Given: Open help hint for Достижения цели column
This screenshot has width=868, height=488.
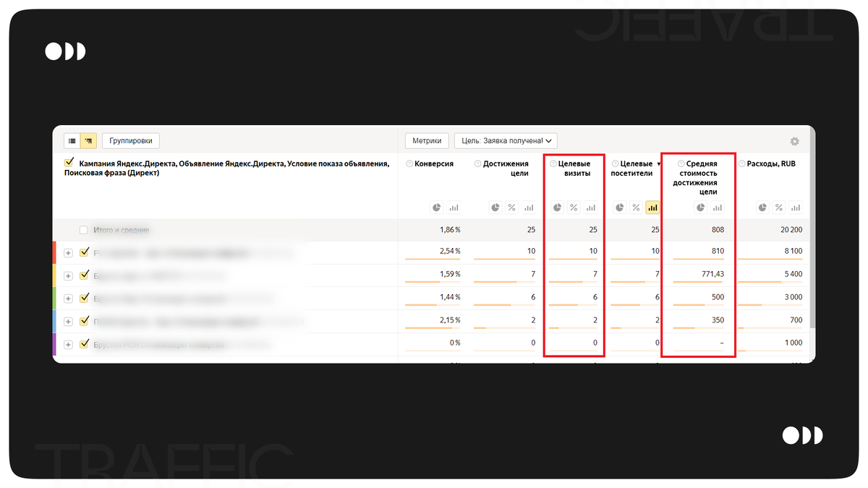Looking at the screenshot, I should pos(477,164).
